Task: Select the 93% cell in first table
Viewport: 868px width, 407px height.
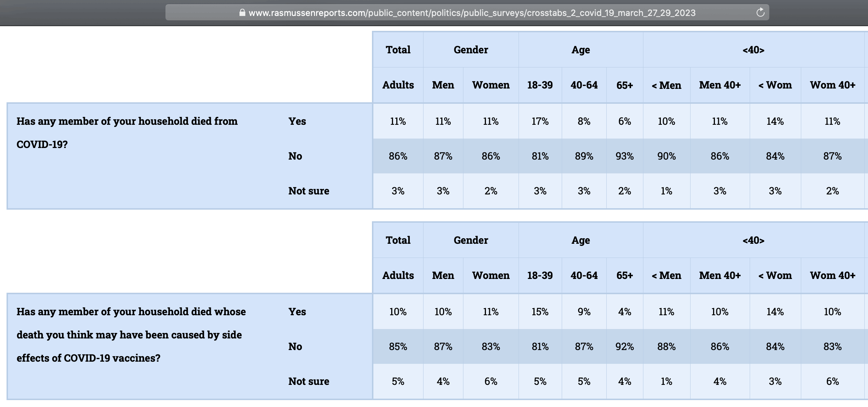Action: coord(625,156)
